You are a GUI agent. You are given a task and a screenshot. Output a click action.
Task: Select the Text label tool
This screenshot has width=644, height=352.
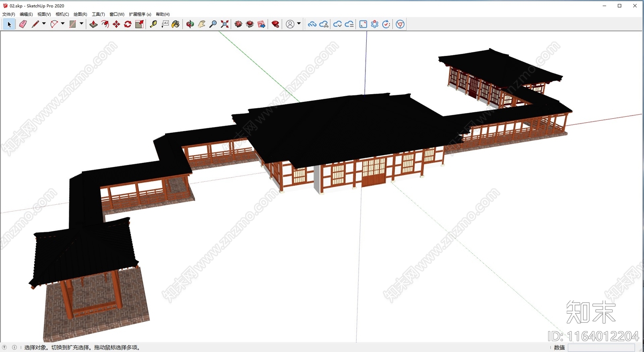tap(165, 24)
